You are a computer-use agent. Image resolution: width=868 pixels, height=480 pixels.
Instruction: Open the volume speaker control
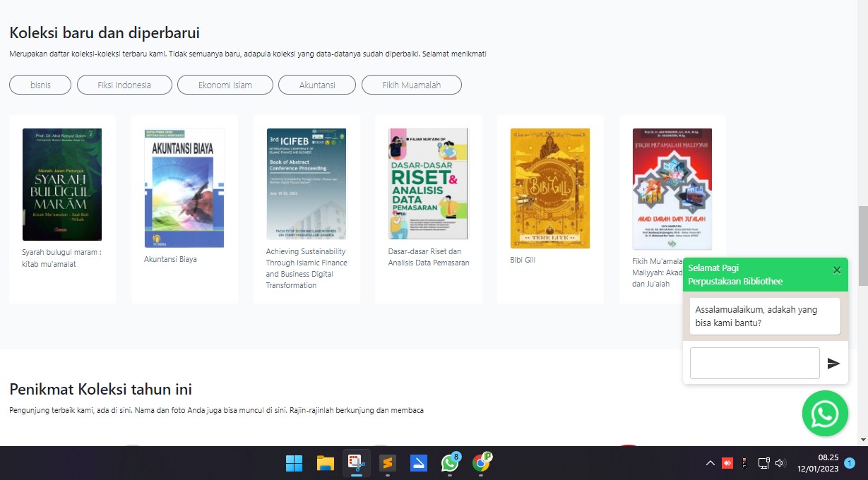(780, 463)
